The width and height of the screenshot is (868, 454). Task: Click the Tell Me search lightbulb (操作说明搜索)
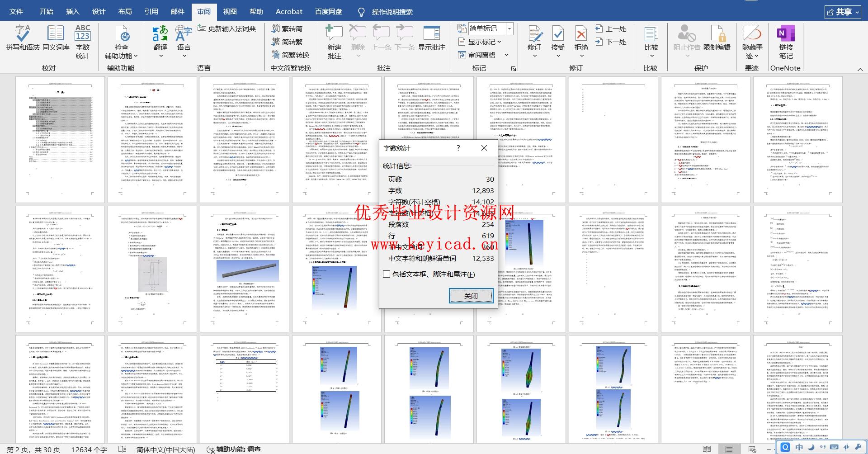tap(362, 12)
